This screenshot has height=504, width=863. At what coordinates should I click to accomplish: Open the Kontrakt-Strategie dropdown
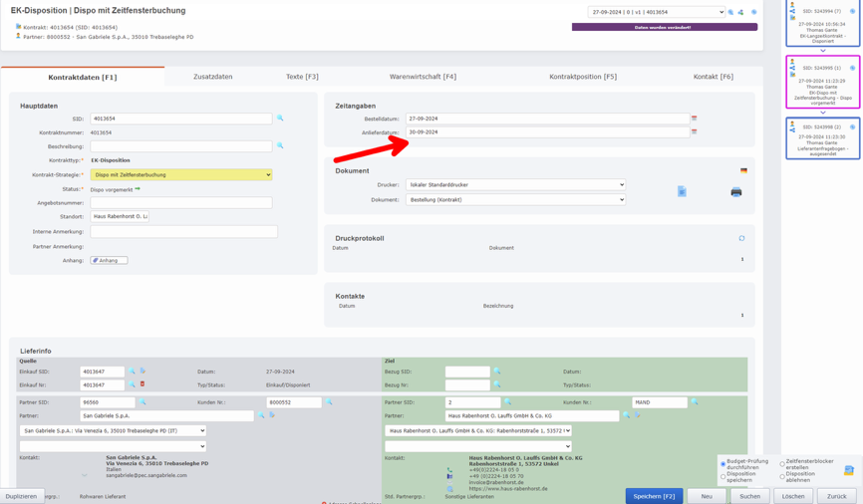[181, 174]
